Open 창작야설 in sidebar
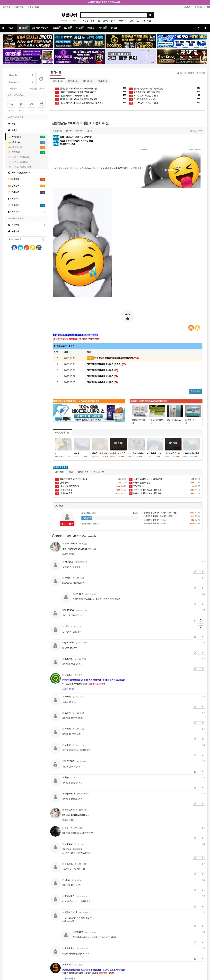The image size is (210, 980). (x=16, y=152)
